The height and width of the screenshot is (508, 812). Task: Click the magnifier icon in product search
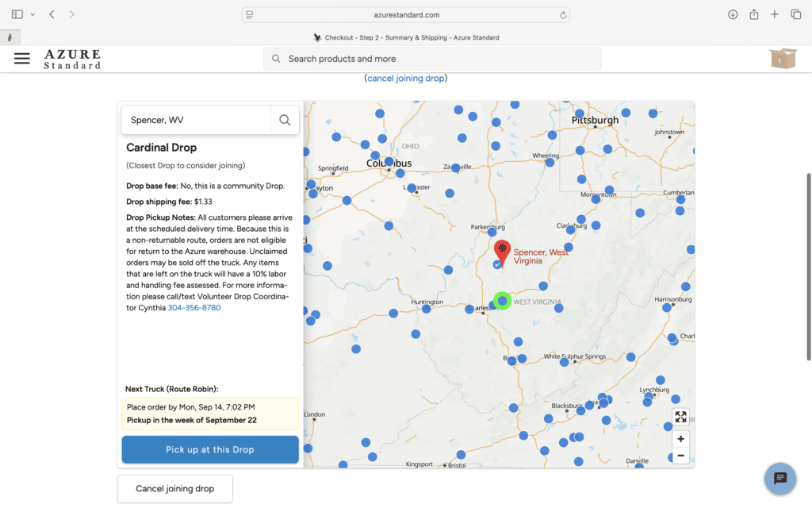pos(276,59)
